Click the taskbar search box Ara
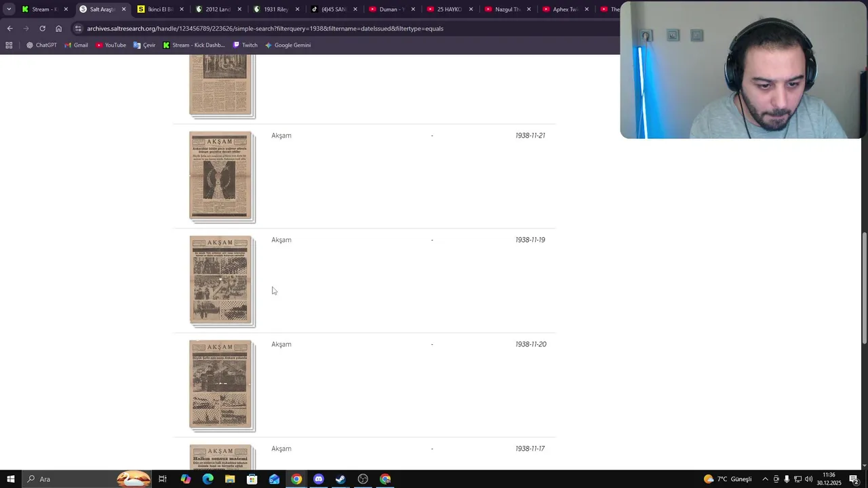Image resolution: width=868 pixels, height=488 pixels. [87, 479]
